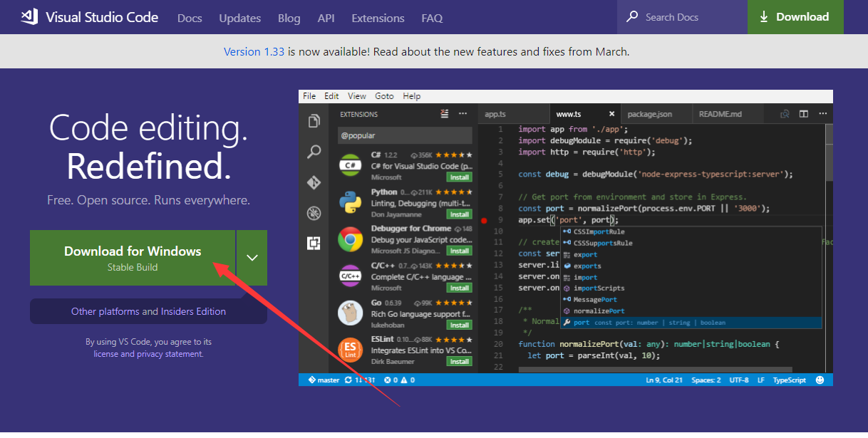Click the errors and warnings status bar indicator
Viewport: 868px width, 438px height.
[x=400, y=380]
